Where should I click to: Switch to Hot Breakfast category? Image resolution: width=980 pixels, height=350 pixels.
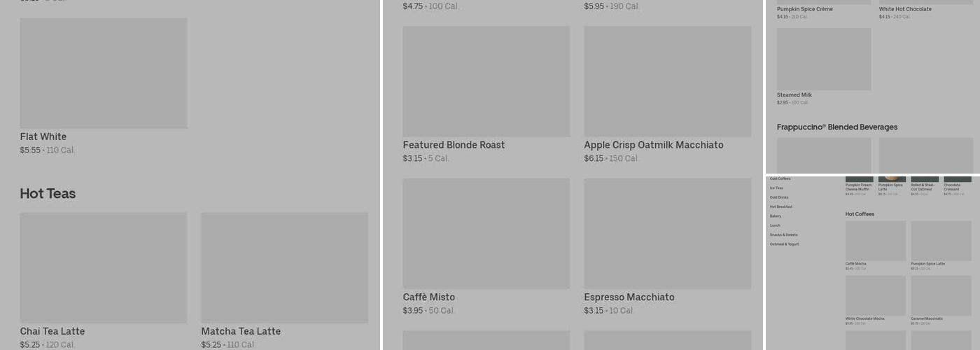click(x=780, y=206)
